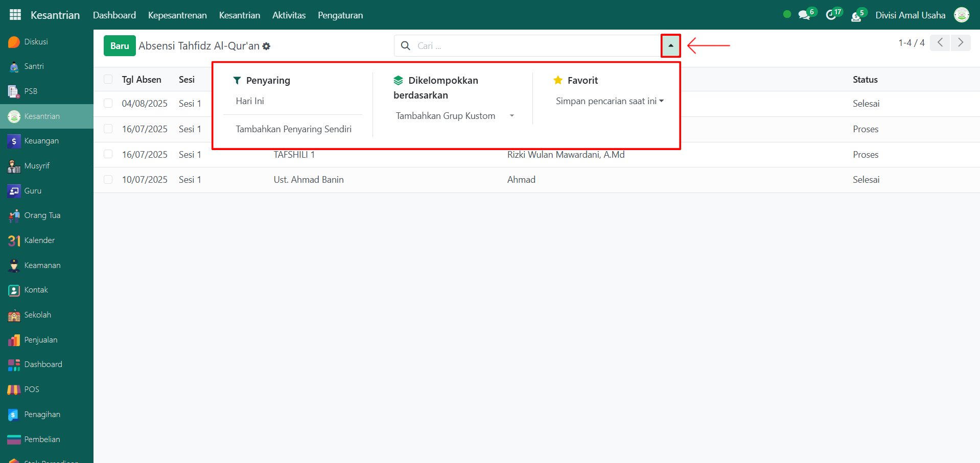This screenshot has height=463, width=980.
Task: Open the Kalender app icon
Action: [14, 240]
